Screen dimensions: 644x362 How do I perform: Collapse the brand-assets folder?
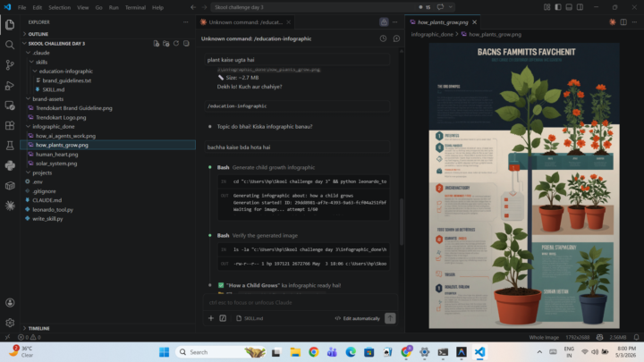tap(47, 99)
